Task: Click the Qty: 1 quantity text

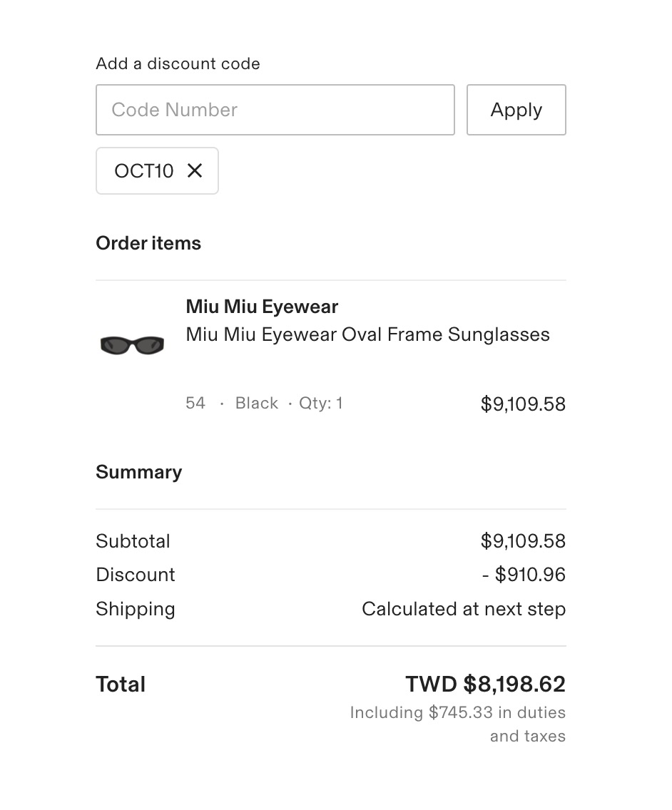Action: pyautogui.click(x=320, y=404)
